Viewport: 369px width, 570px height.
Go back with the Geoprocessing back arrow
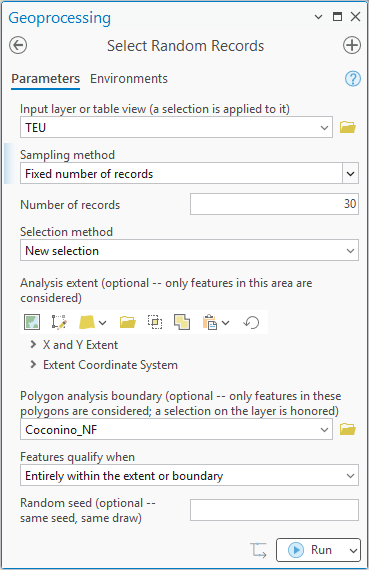[x=18, y=45]
